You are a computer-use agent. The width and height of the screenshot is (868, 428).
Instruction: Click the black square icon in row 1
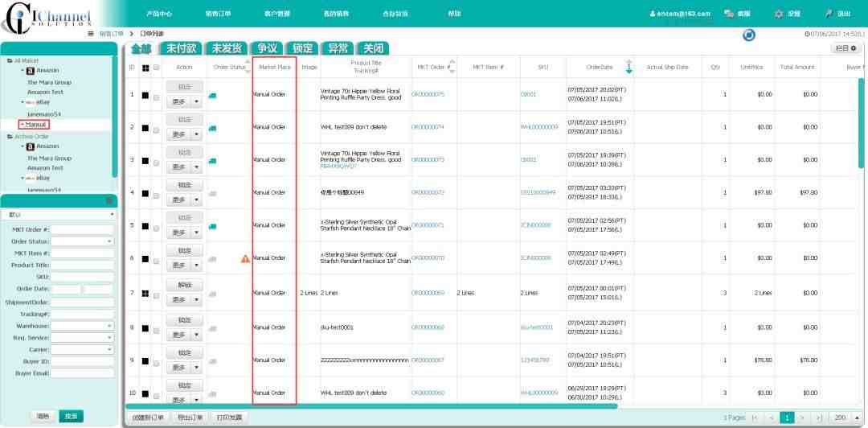[145, 96]
